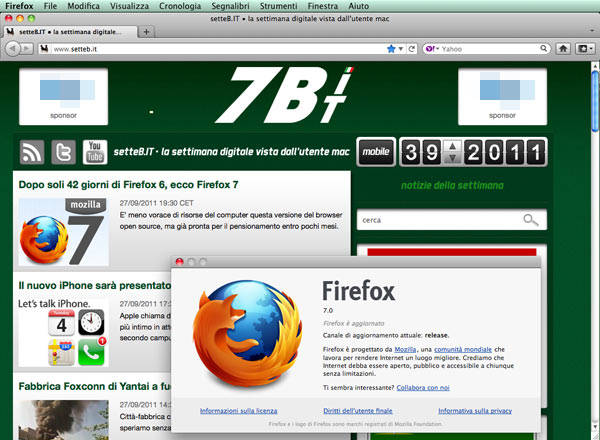Screen dimensions: 600x440
Task: Click the back navigation arrow
Action: click(x=13, y=48)
